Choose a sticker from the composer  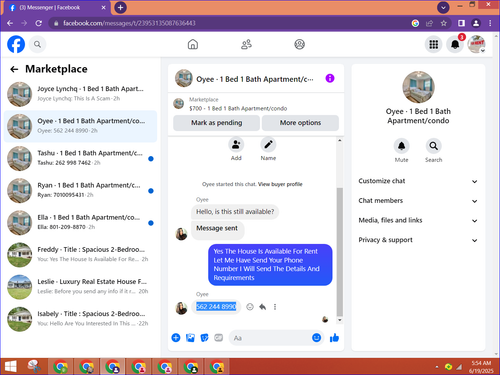click(x=204, y=338)
